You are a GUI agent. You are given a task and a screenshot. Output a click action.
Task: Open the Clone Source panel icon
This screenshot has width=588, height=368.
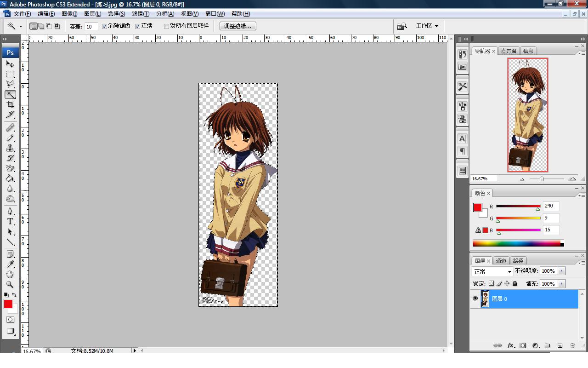click(462, 119)
